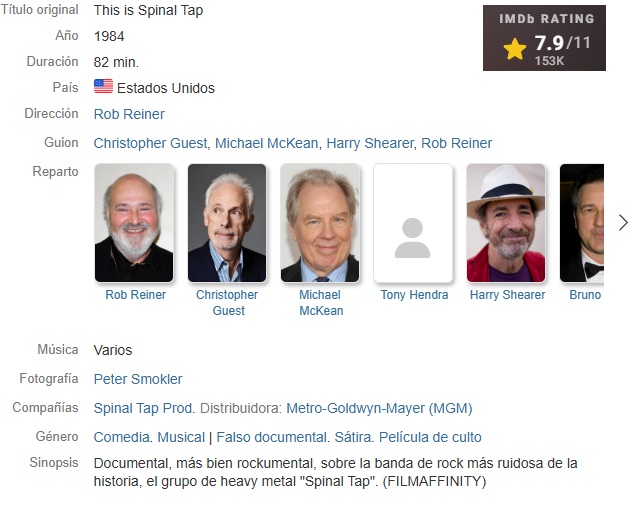Open Harry Shearer's cast photo with hat
The image size is (629, 524).
(x=506, y=223)
